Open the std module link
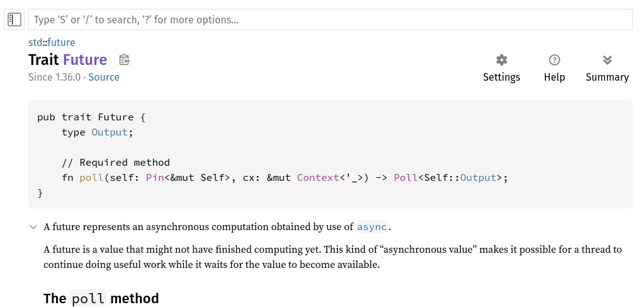Screen dimensions: 644x307 pos(35,43)
